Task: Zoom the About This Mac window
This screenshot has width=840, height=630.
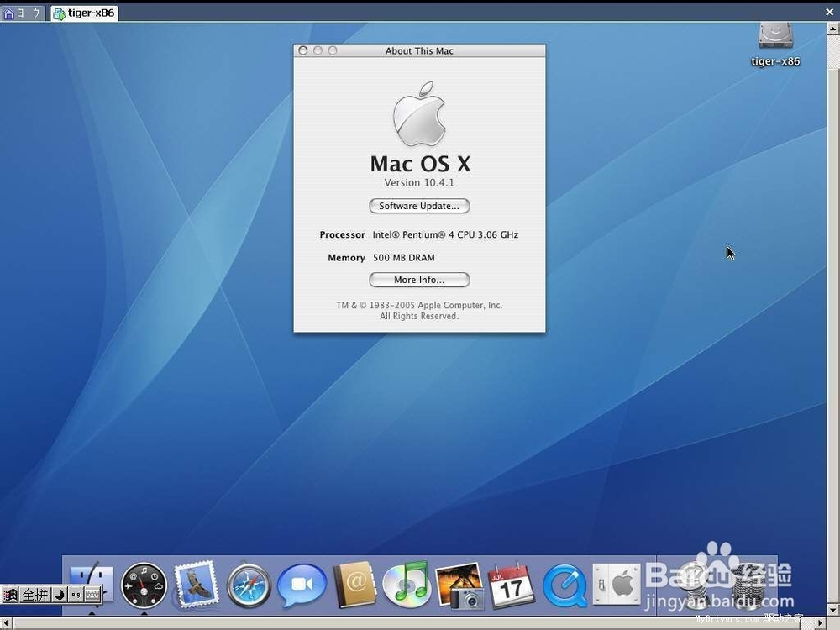Action: pyautogui.click(x=333, y=50)
